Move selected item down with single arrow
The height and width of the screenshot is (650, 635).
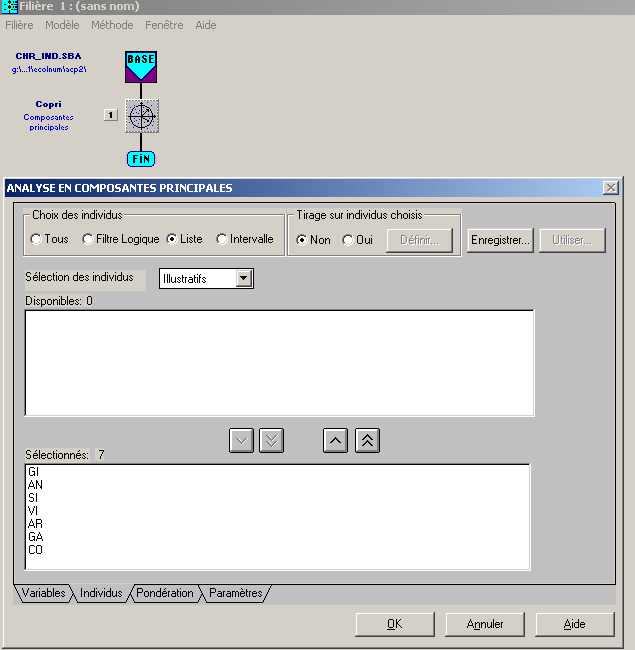coord(241,440)
